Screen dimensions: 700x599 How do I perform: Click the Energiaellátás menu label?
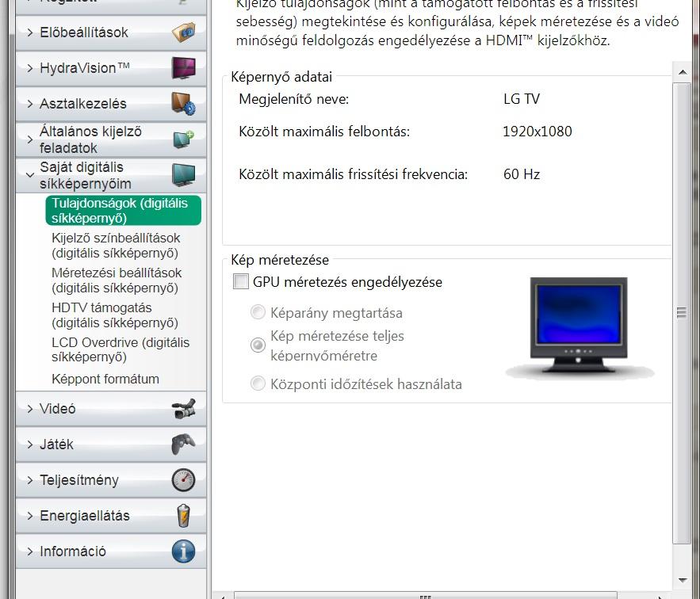(x=85, y=516)
